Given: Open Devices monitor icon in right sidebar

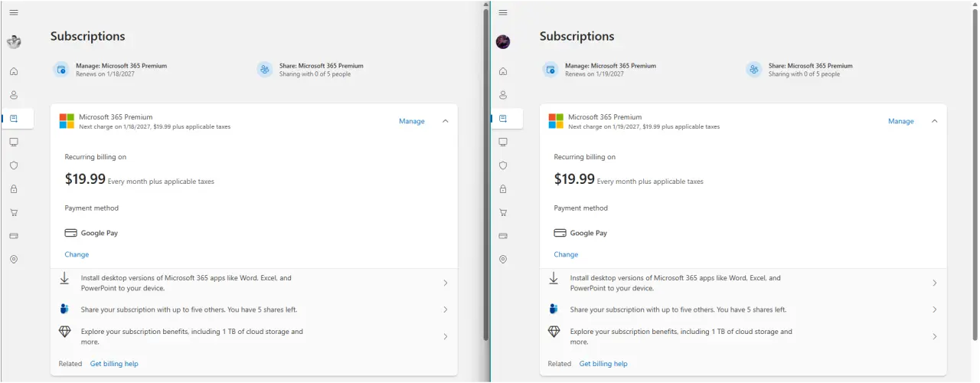Looking at the screenshot, I should pyautogui.click(x=503, y=142).
